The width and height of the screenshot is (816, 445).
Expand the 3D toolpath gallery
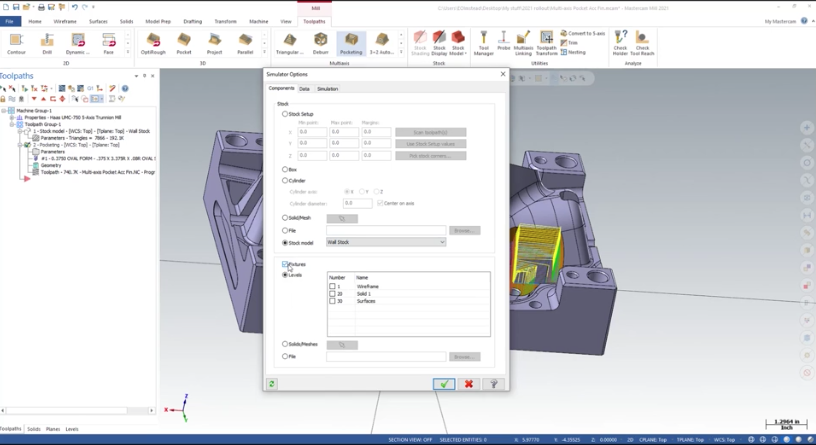(264, 52)
